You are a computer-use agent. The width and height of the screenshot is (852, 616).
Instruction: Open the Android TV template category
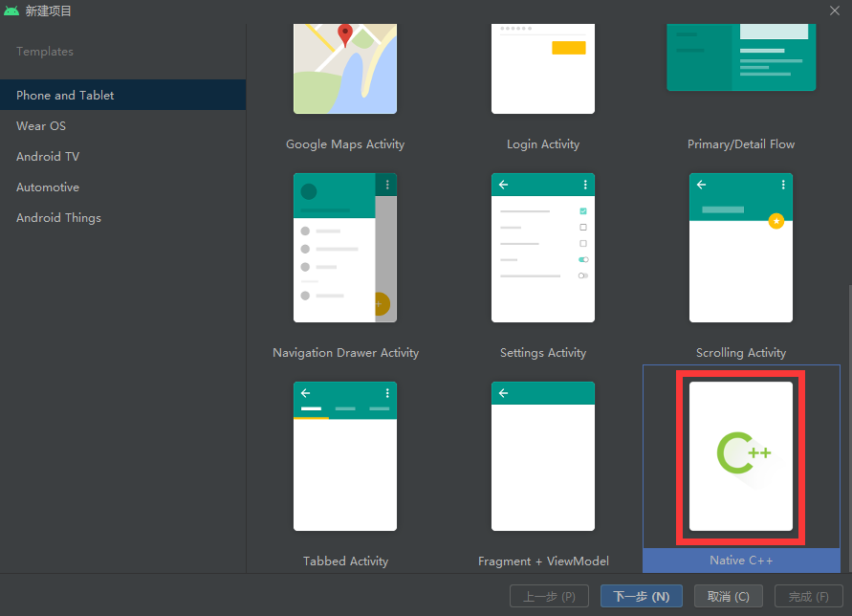47,156
